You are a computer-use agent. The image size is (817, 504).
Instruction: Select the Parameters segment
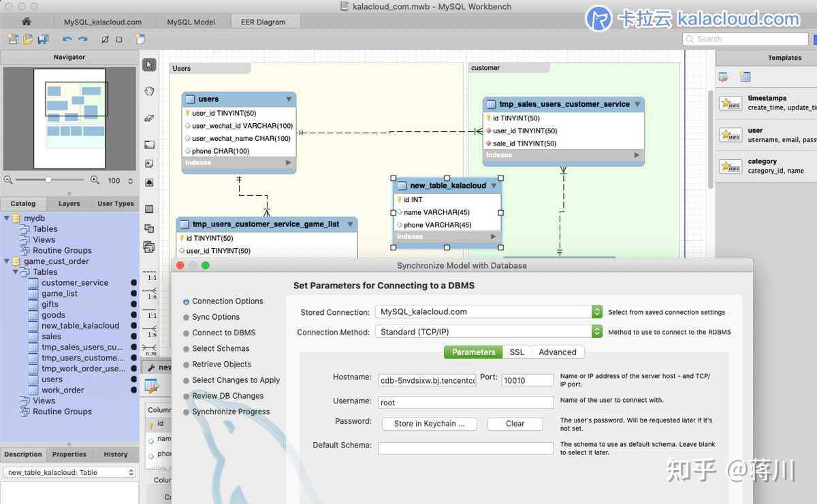[473, 352]
